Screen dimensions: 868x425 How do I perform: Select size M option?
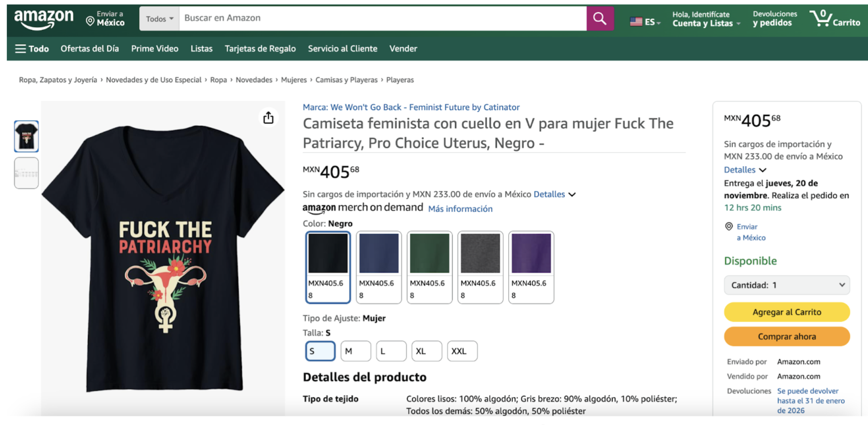(356, 351)
